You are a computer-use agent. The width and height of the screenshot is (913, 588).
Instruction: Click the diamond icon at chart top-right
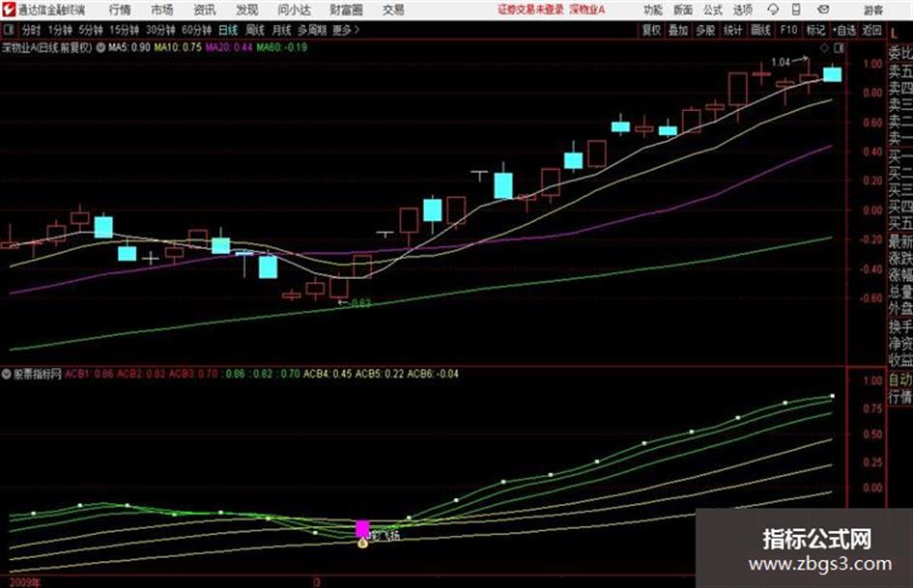[824, 47]
